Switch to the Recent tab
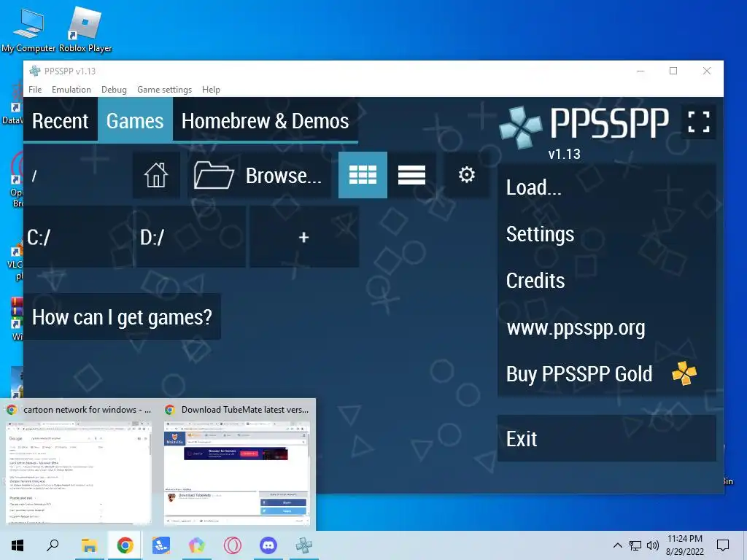Image resolution: width=747 pixels, height=560 pixels. click(61, 121)
